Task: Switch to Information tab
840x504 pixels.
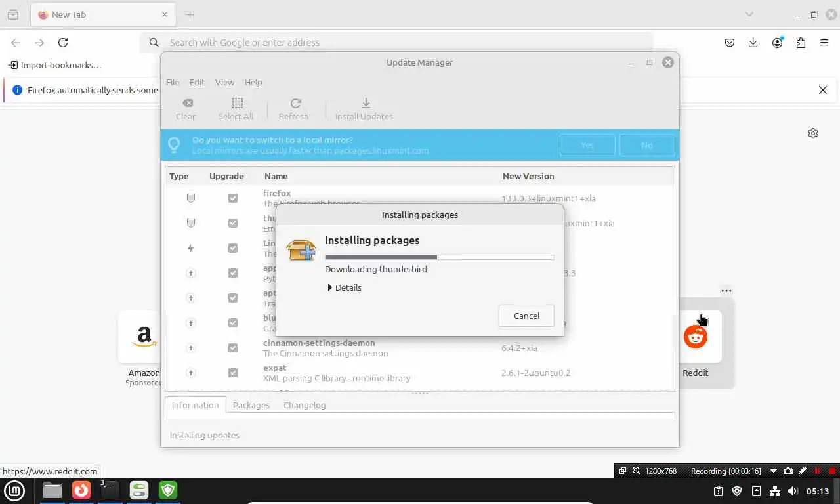Action: coord(196,405)
